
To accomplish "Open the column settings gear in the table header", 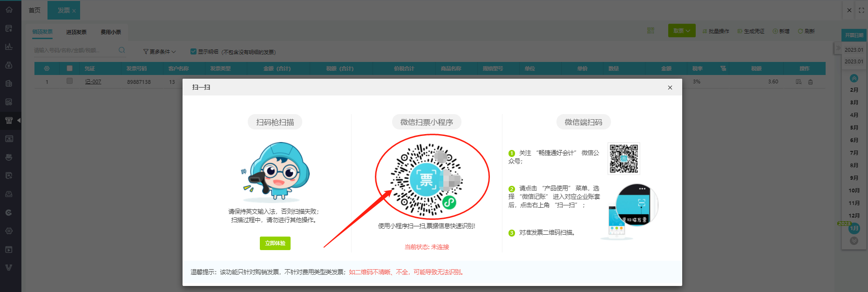I will tap(47, 68).
